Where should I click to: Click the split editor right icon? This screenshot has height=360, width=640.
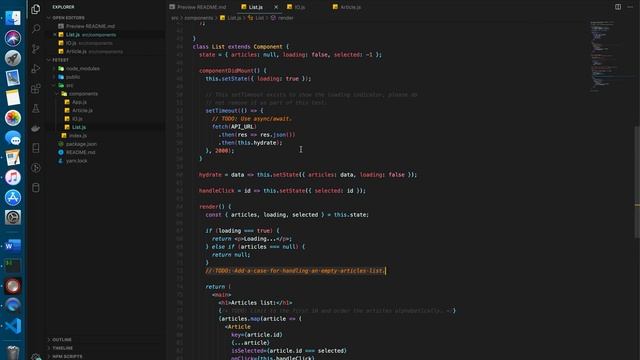point(618,7)
